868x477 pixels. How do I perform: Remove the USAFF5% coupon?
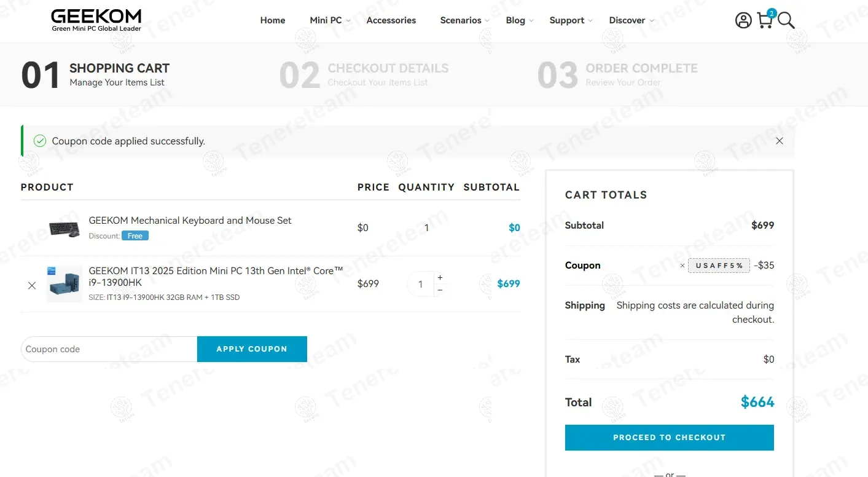point(682,266)
